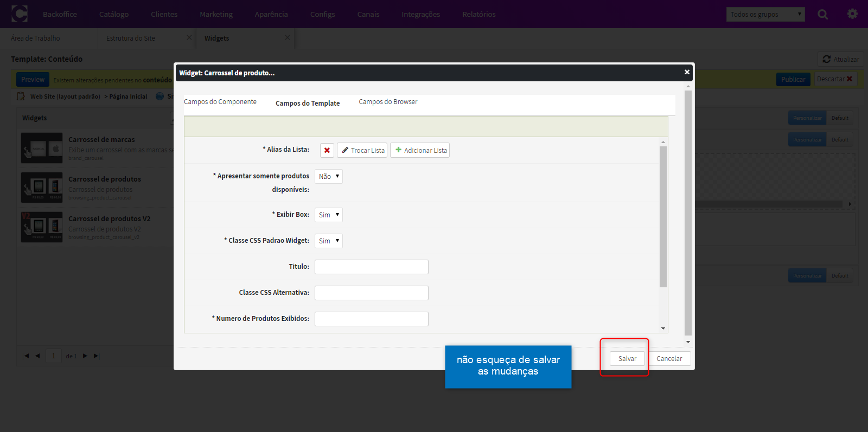Click into Numero de Produtos Exibidos field

click(372, 319)
